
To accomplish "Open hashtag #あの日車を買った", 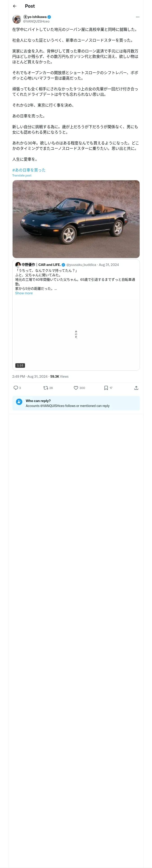I will (x=29, y=170).
